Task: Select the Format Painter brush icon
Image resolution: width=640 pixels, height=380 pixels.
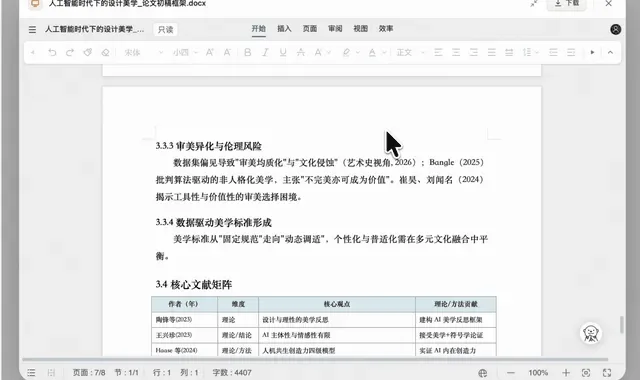Action: coord(88,52)
